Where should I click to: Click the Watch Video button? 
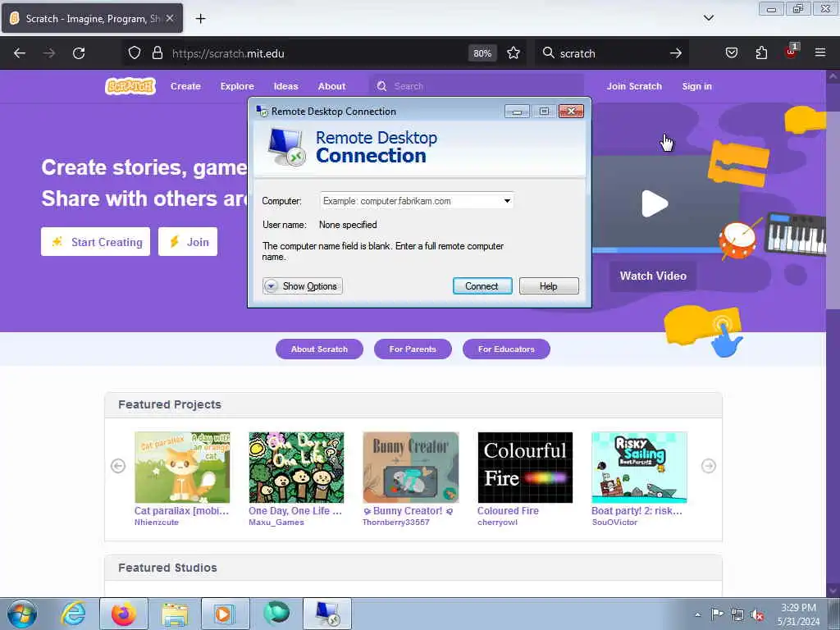click(x=652, y=276)
